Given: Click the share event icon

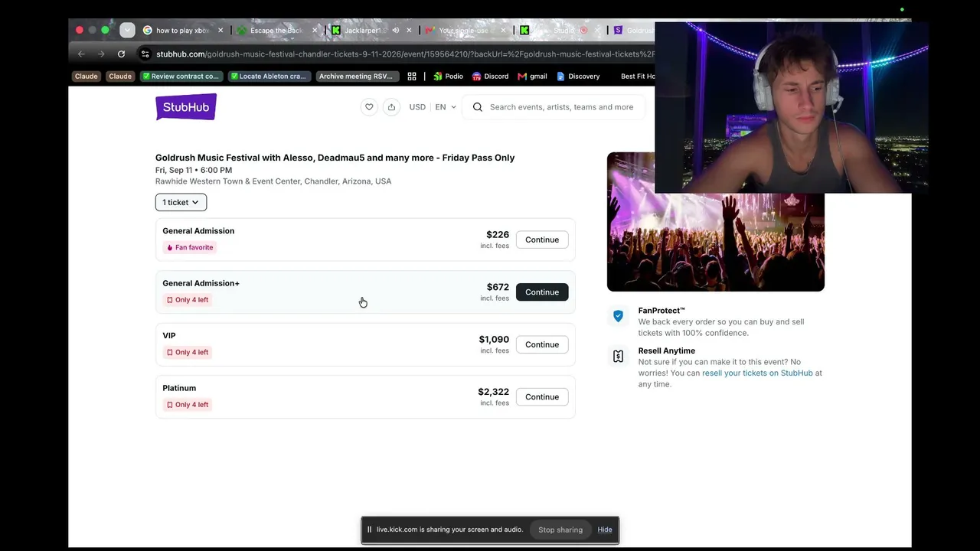Looking at the screenshot, I should click(x=391, y=107).
